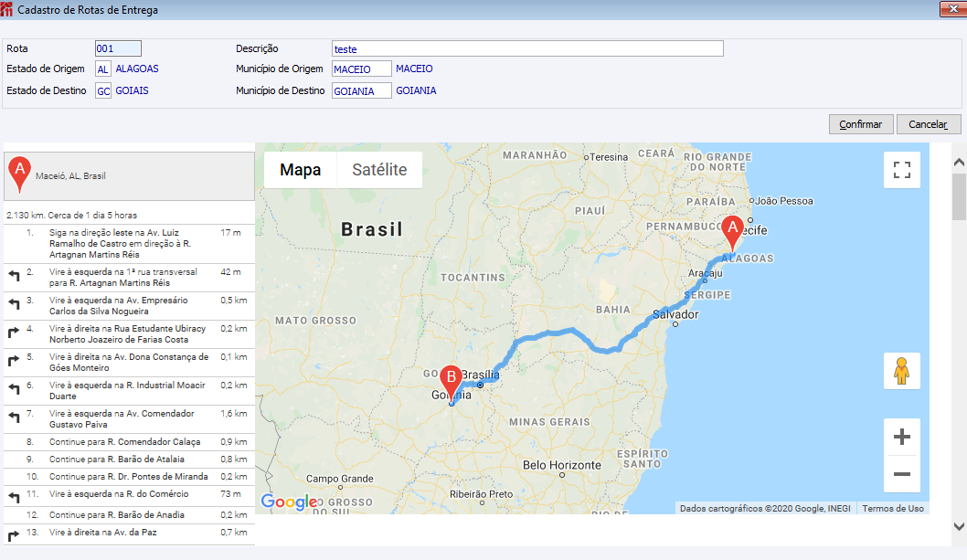Screen dimensions: 967x560
Task: Click the GOIAIS text beside Estado de Destino
Action: 132,90
